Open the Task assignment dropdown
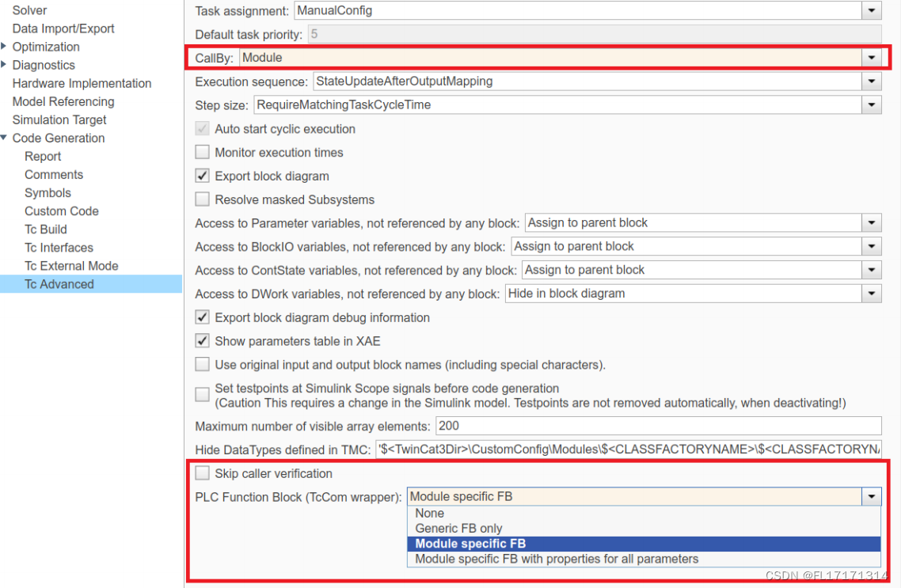Image resolution: width=901 pixels, height=588 pixels. pyautogui.click(x=872, y=10)
